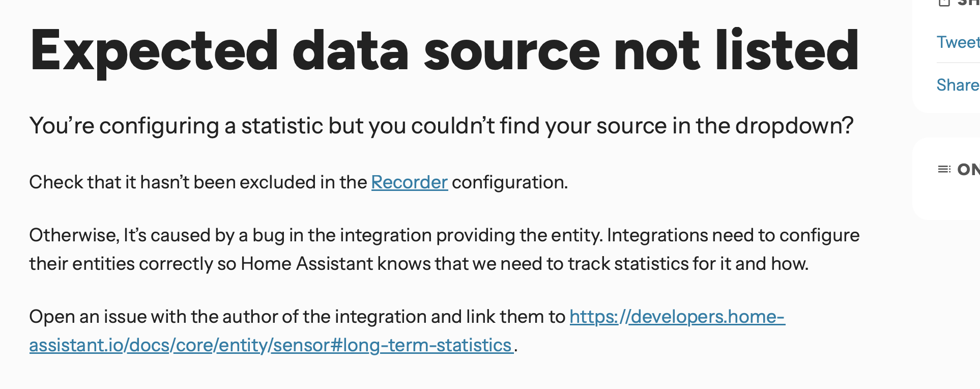The height and width of the screenshot is (389, 980).
Task: Click the divider line between Tweet and Share
Action: 958,63
